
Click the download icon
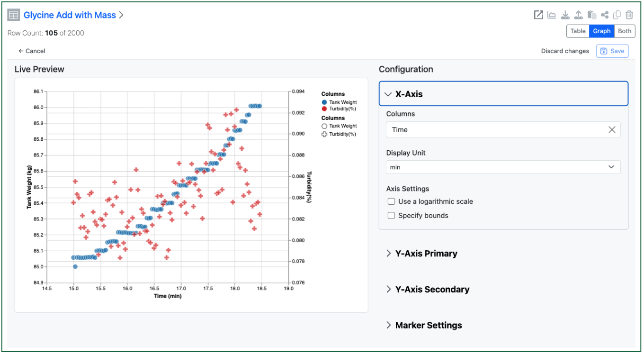tap(565, 15)
